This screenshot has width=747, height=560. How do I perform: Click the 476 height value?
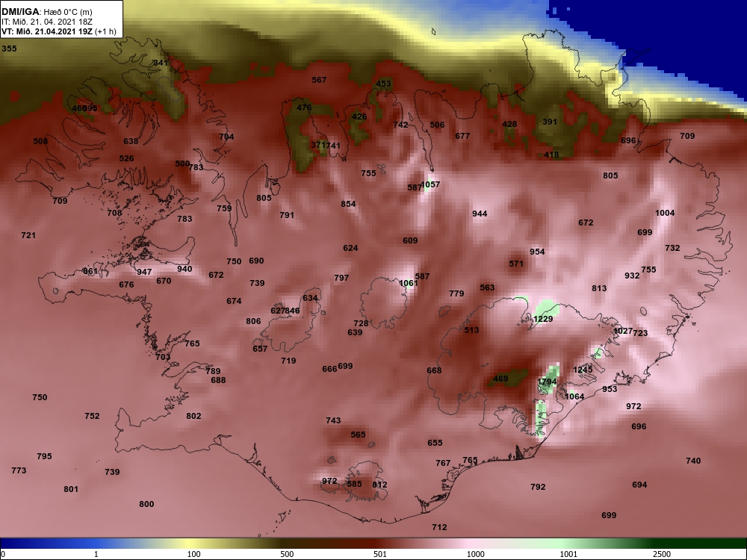(304, 108)
